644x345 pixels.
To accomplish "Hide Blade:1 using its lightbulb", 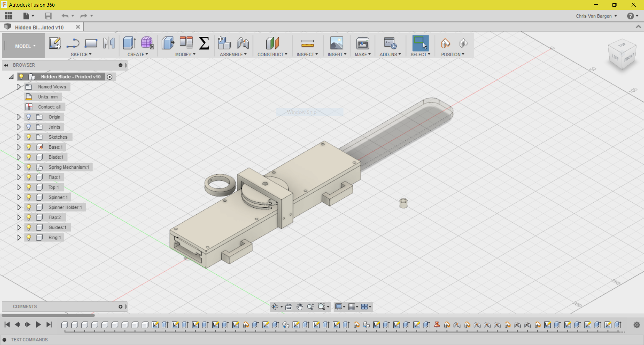I will (x=29, y=157).
